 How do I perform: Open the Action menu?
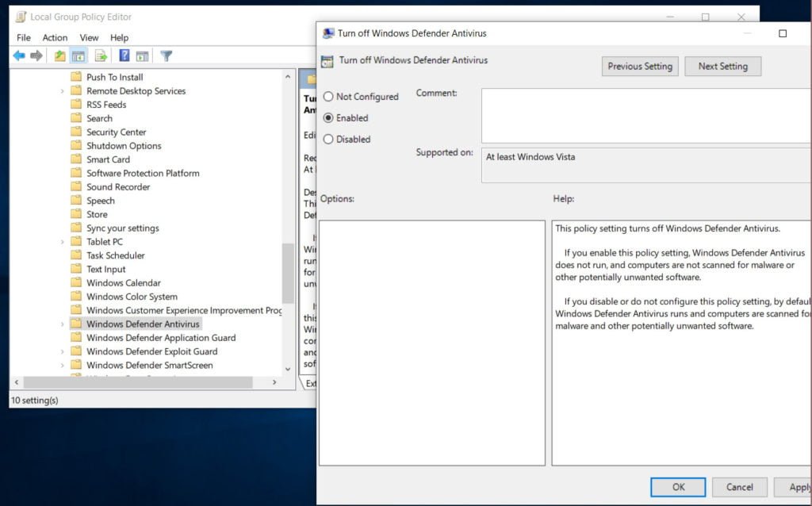(55, 37)
